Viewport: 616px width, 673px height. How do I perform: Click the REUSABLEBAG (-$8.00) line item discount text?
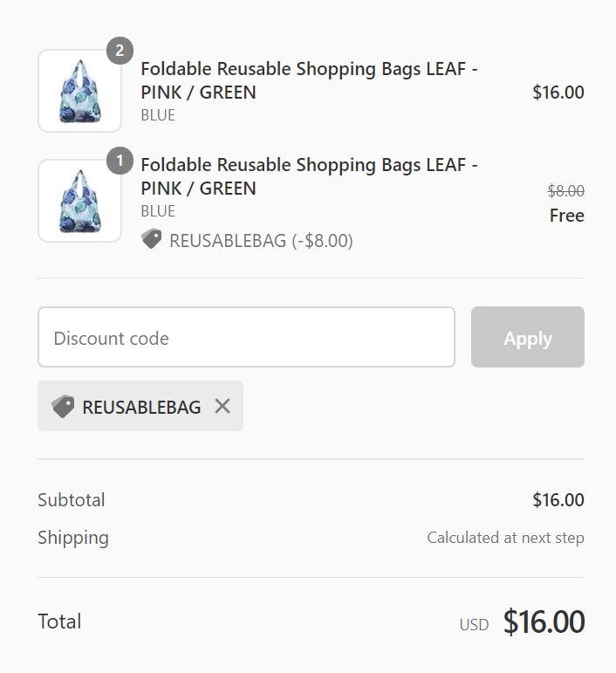[261, 241]
